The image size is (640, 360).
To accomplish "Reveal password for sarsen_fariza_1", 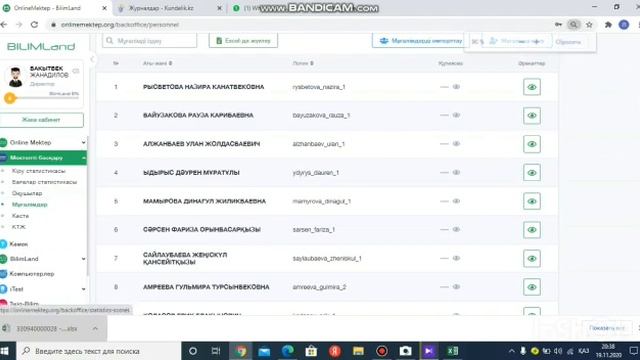I will point(456,229).
